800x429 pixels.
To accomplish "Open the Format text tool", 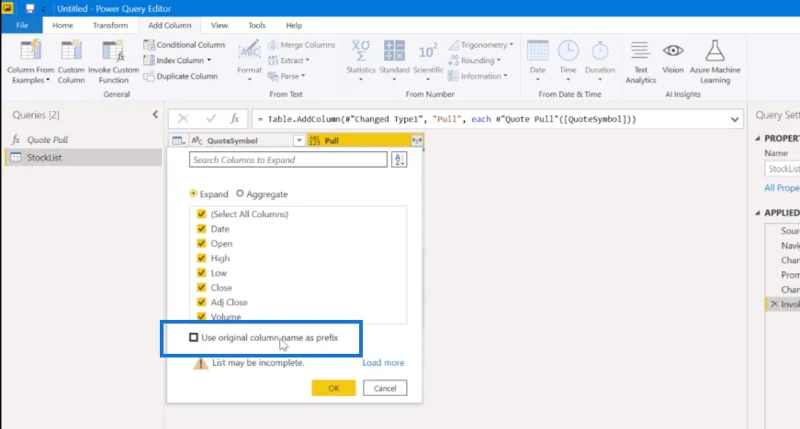I will [249, 61].
